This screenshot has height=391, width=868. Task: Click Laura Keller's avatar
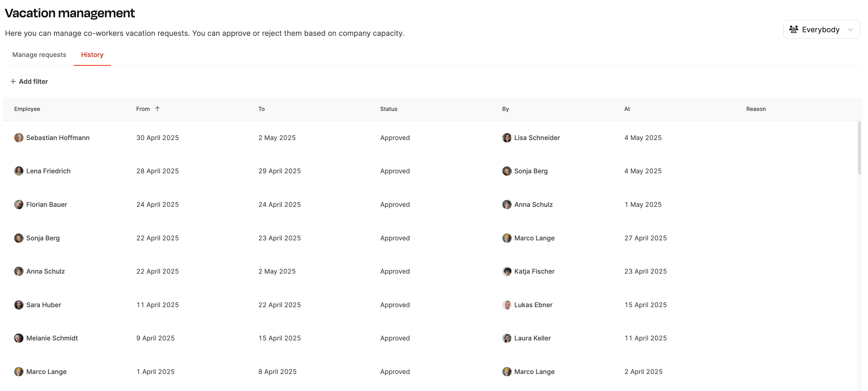click(x=507, y=338)
